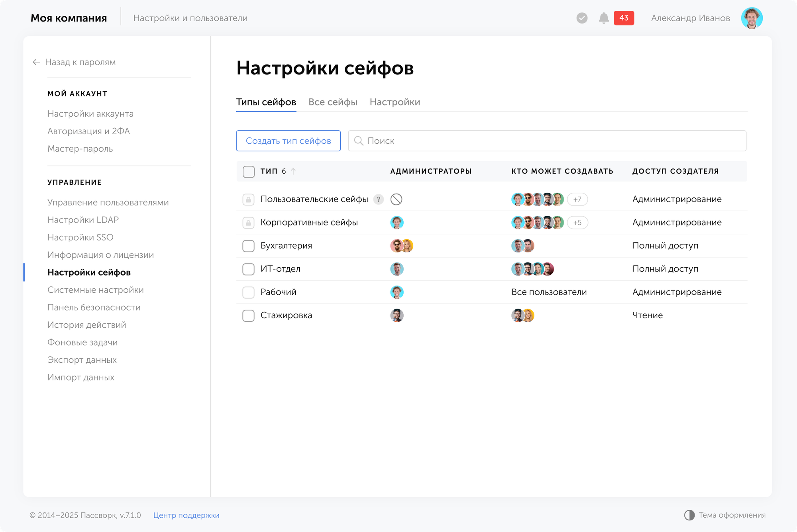Click help question mark next to Пользовательские сейфы
The width and height of the screenshot is (797, 532).
378,199
